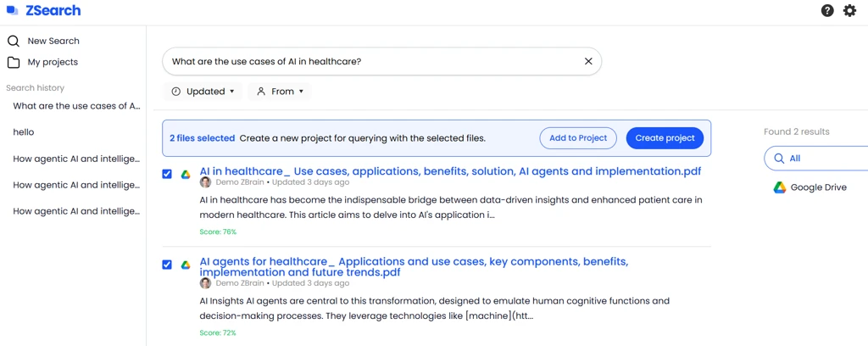This screenshot has height=346, width=868.
Task: Click Demo ZBrain avatar on second result
Action: (x=205, y=283)
